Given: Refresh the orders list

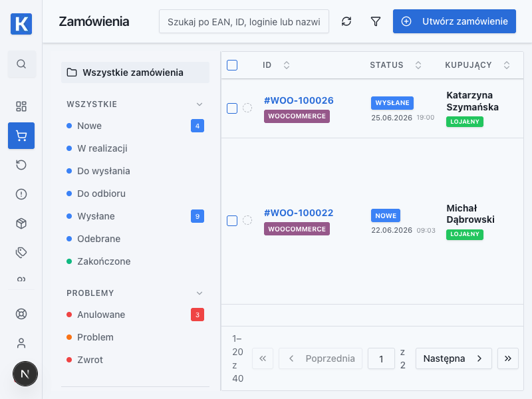Looking at the screenshot, I should (346, 21).
